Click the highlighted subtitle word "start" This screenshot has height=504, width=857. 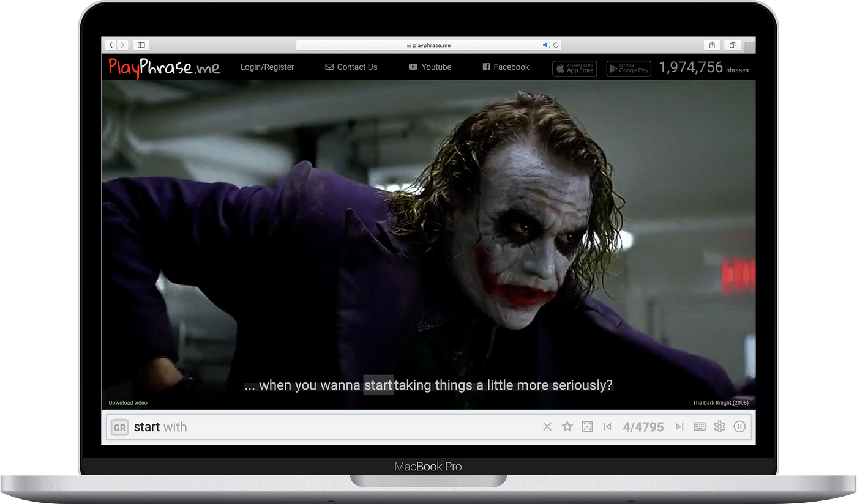click(378, 385)
